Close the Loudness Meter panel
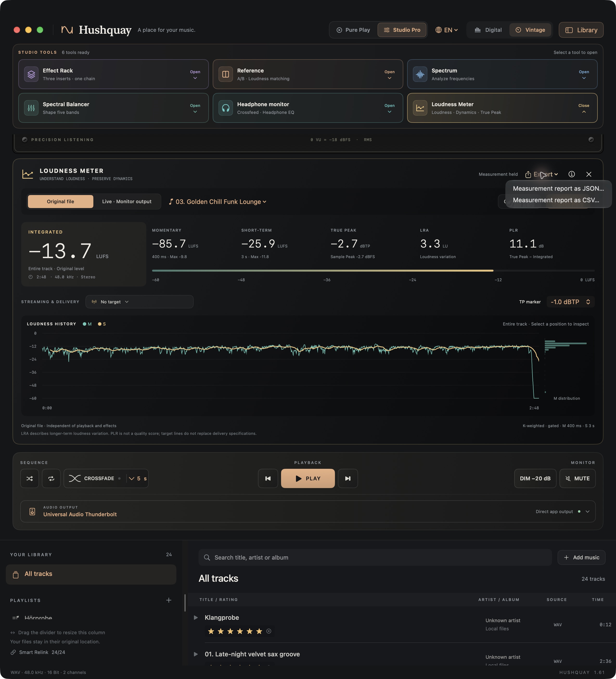The width and height of the screenshot is (616, 679). (589, 174)
